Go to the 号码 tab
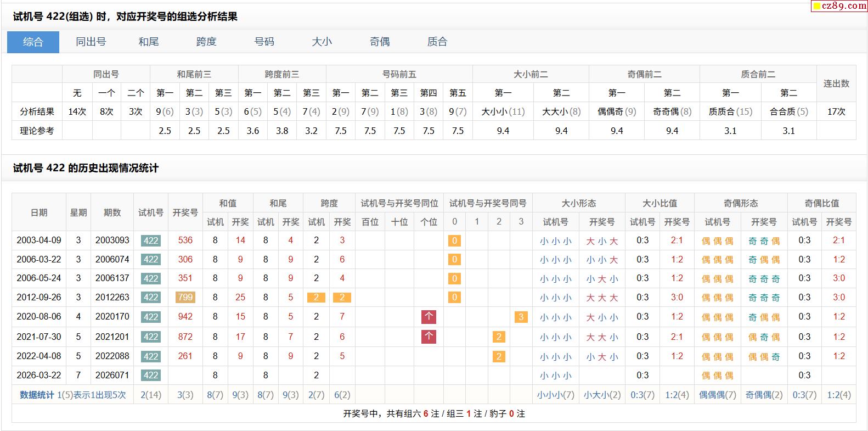868x431 pixels. coord(264,42)
